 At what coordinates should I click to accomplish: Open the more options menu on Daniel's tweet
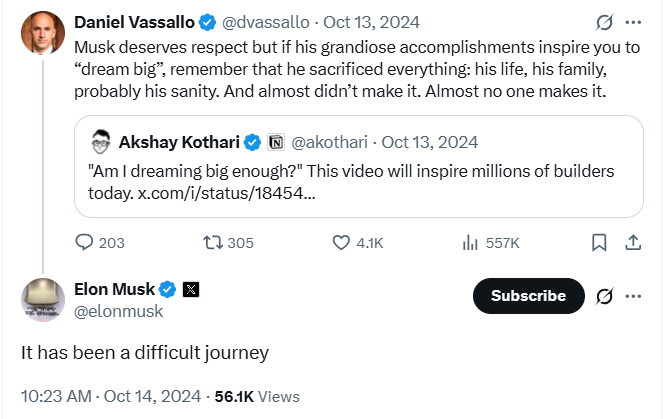(633, 22)
